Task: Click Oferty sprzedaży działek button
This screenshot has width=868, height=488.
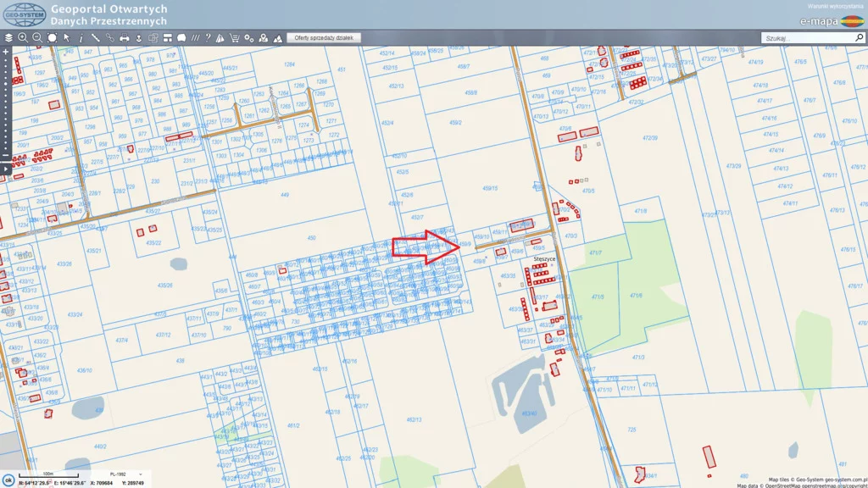Action: coord(325,38)
